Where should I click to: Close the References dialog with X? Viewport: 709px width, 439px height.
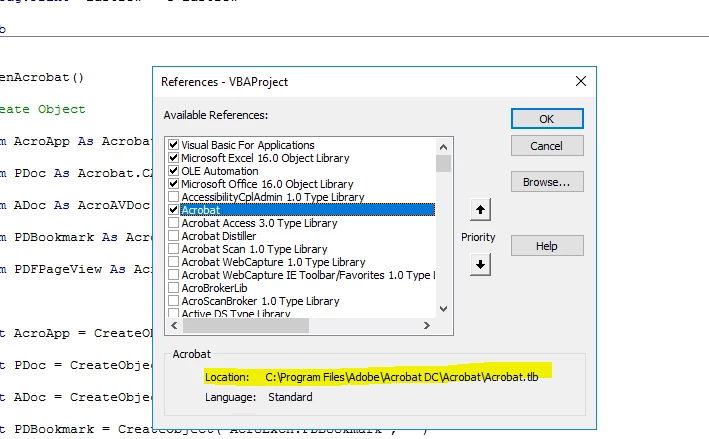(581, 81)
